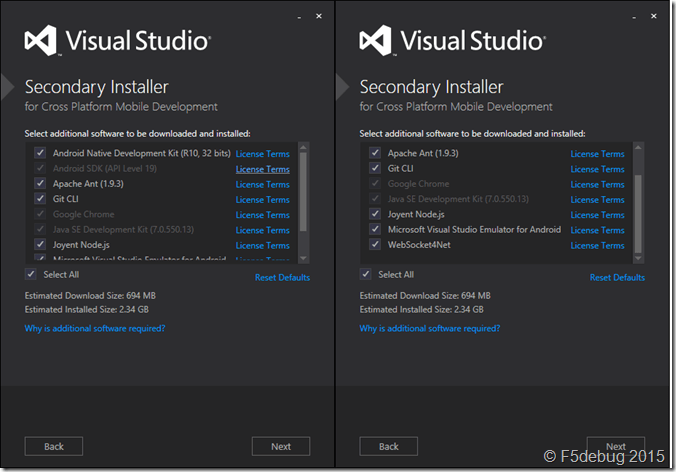Click Reset Defaults in right installer
This screenshot has height=472, width=676.
click(x=617, y=278)
